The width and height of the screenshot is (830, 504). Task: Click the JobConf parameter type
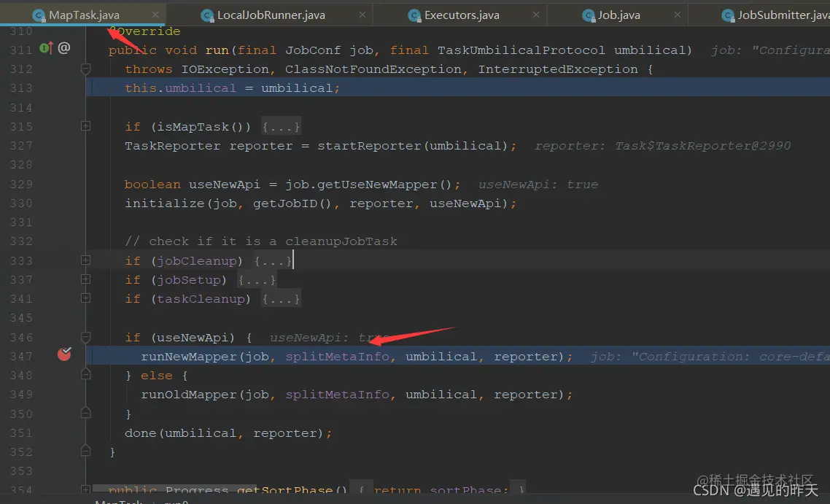[x=313, y=50]
